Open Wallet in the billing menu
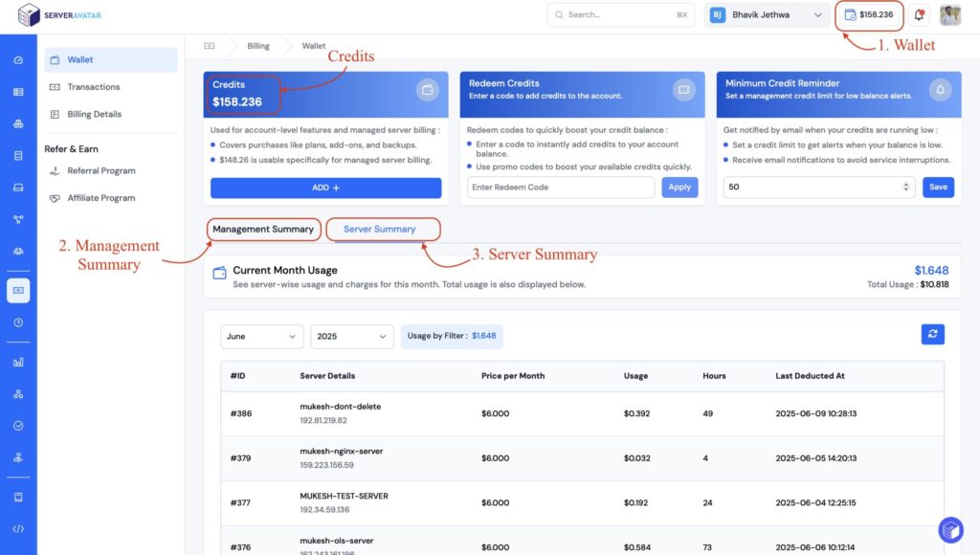Screen dimensions: 980x555 tap(111, 60)
